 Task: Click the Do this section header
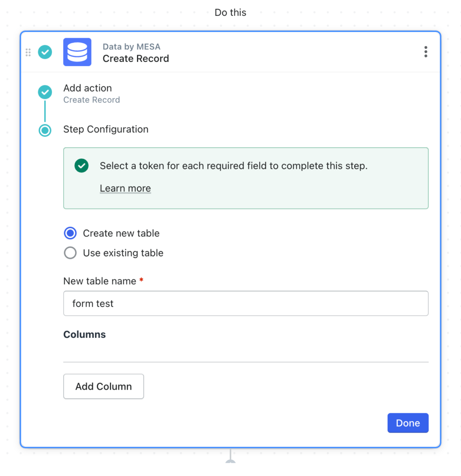pyautogui.click(x=230, y=12)
